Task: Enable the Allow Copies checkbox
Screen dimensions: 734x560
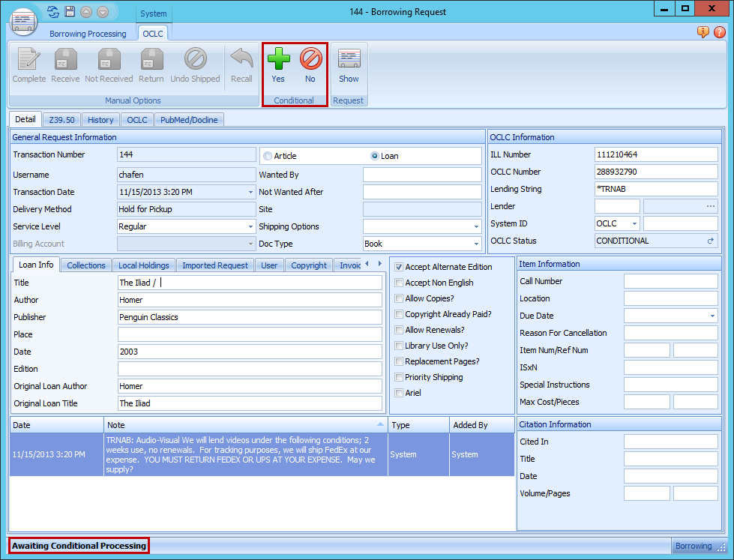Action: click(x=399, y=298)
